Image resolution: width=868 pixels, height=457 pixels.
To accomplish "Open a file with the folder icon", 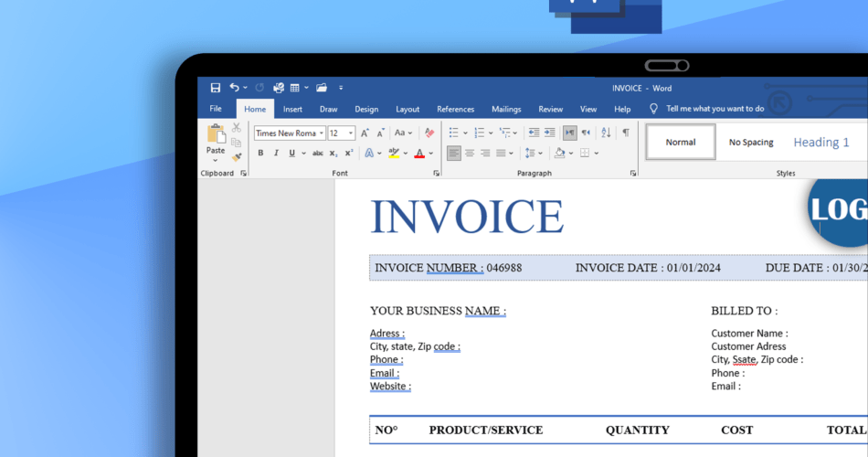I will 322,88.
